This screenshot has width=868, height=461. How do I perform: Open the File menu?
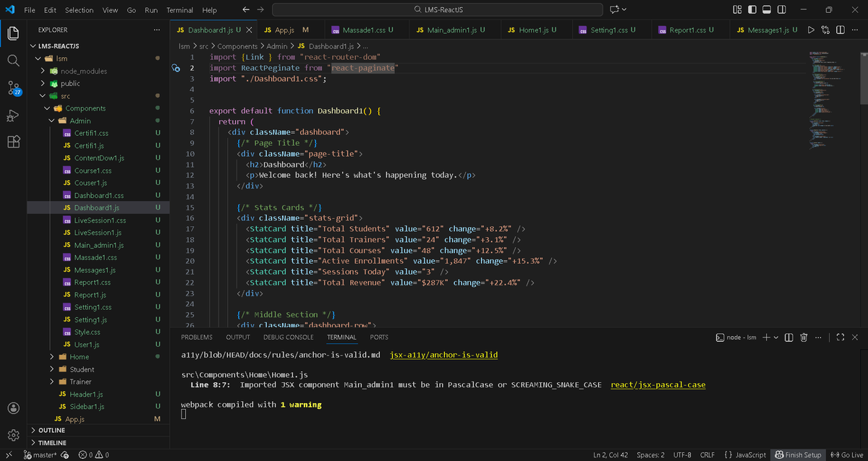pos(30,10)
